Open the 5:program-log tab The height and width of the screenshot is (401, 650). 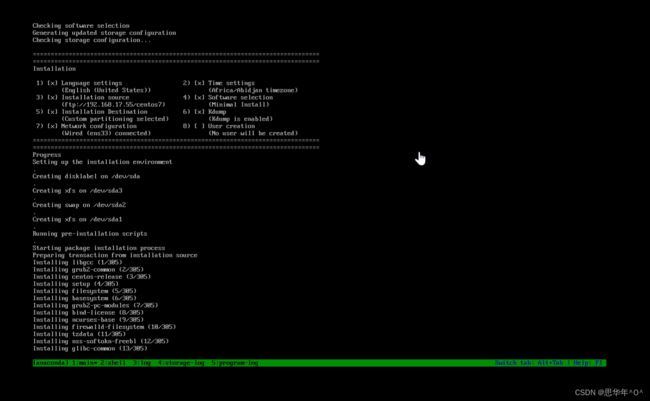point(234,363)
